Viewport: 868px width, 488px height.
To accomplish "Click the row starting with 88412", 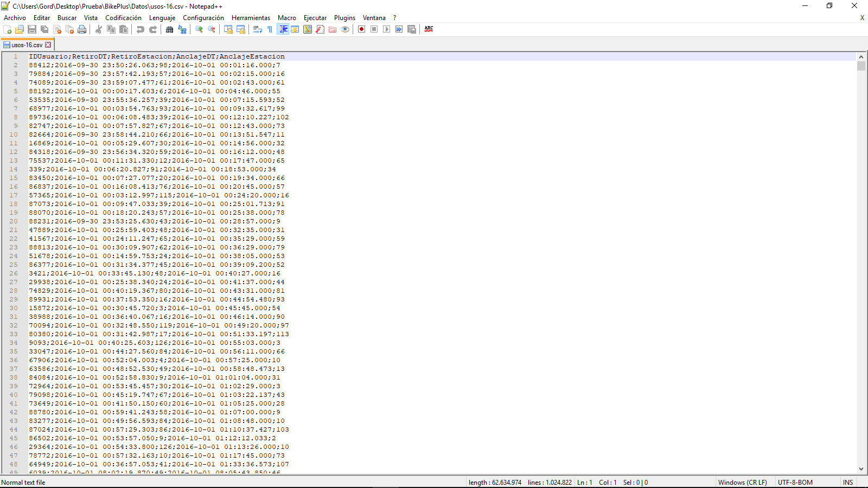I will tap(155, 65).
